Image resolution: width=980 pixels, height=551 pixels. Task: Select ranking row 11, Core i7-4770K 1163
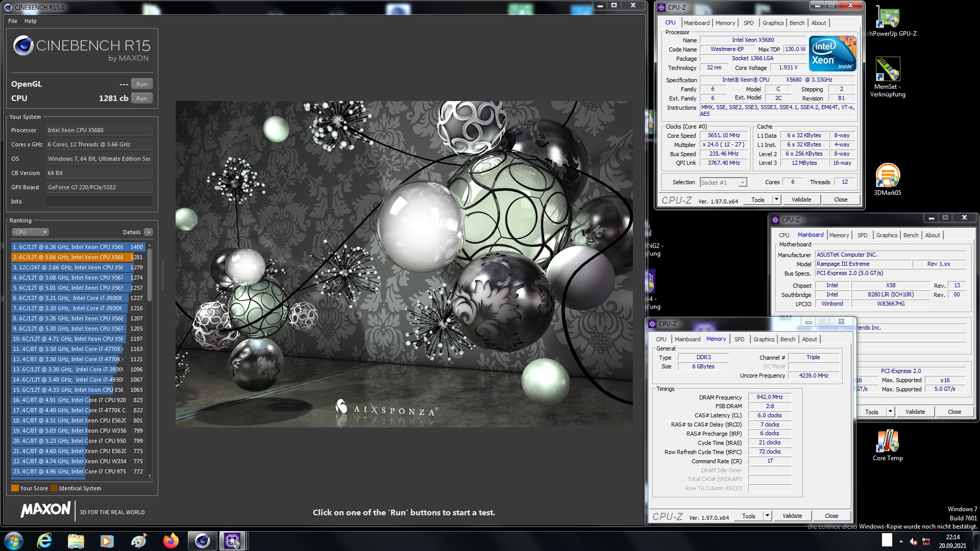(79, 349)
